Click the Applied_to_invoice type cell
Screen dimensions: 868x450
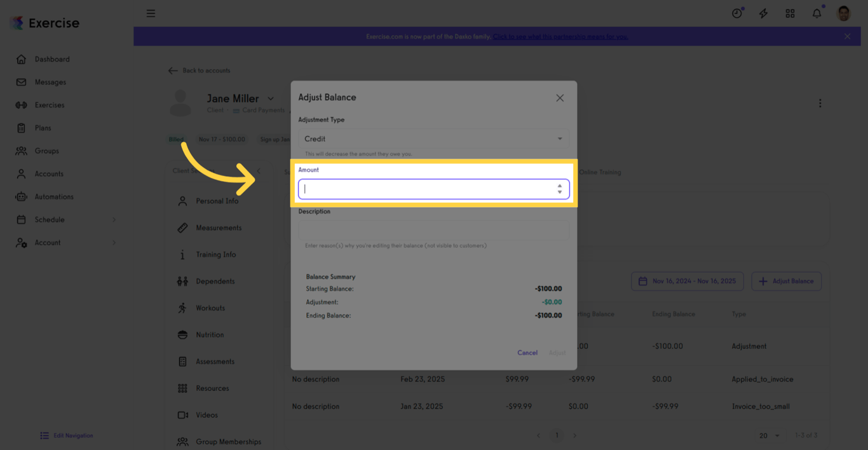(763, 379)
